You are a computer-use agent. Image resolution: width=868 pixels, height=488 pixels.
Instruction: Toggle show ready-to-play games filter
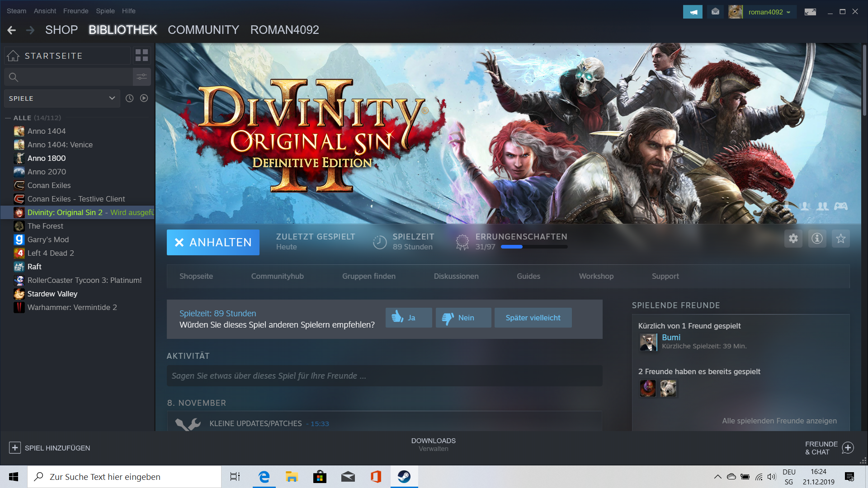(144, 98)
